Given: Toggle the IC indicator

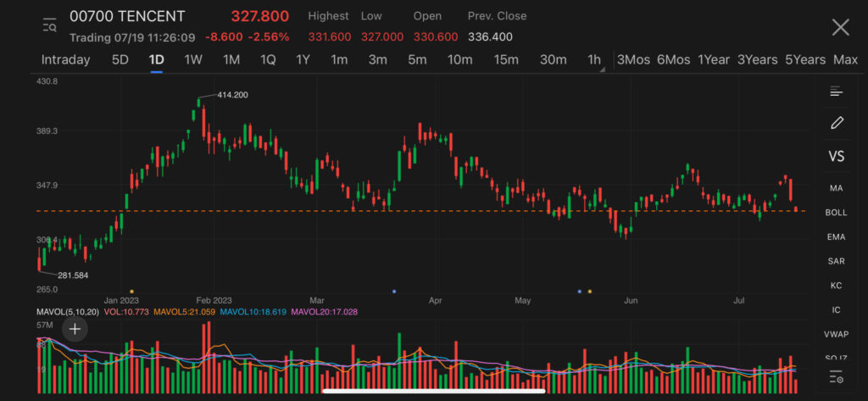Looking at the screenshot, I should [837, 309].
